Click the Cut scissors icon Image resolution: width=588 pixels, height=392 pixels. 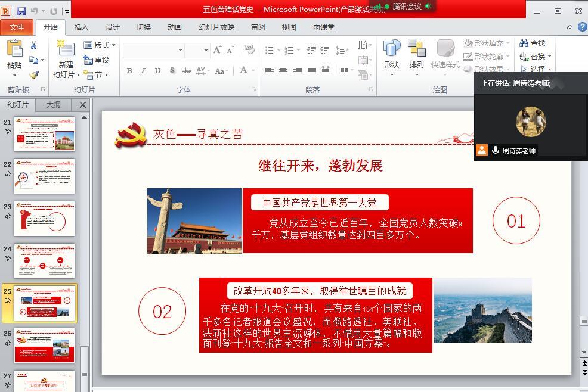click(x=34, y=46)
